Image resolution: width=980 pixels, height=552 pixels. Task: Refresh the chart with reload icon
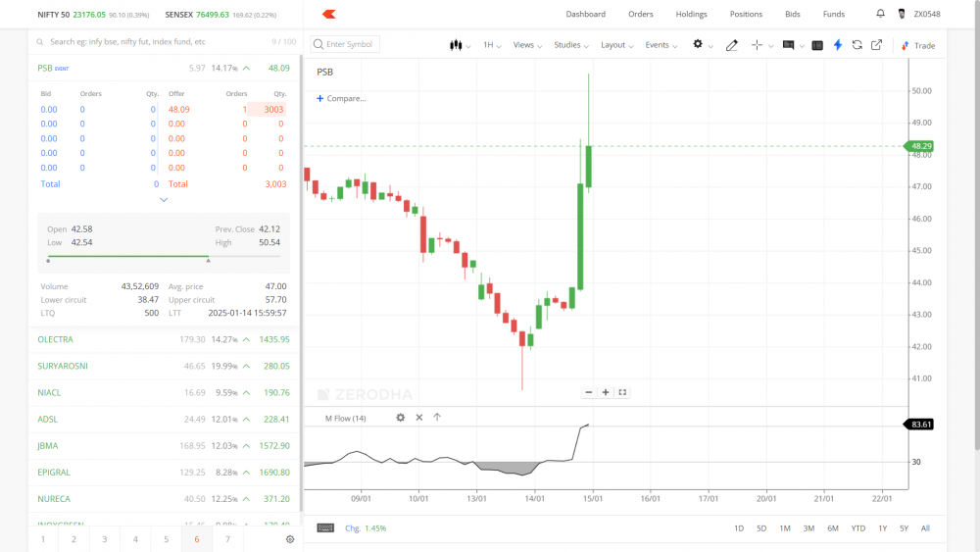coord(857,45)
